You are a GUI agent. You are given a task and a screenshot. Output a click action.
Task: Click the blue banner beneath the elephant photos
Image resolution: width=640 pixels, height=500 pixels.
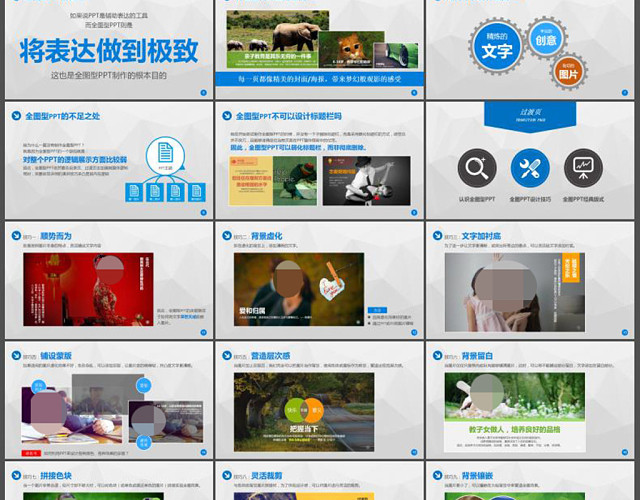pyautogui.click(x=320, y=79)
